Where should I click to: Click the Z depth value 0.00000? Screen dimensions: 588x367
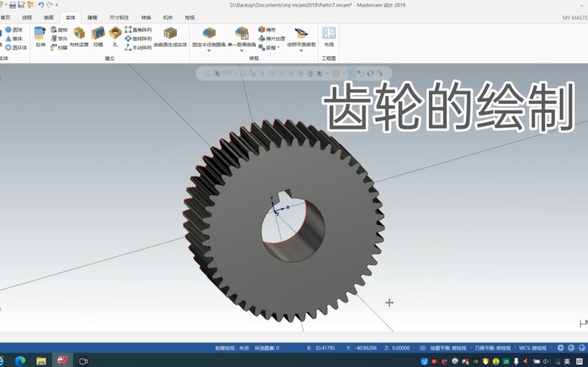tap(401, 348)
